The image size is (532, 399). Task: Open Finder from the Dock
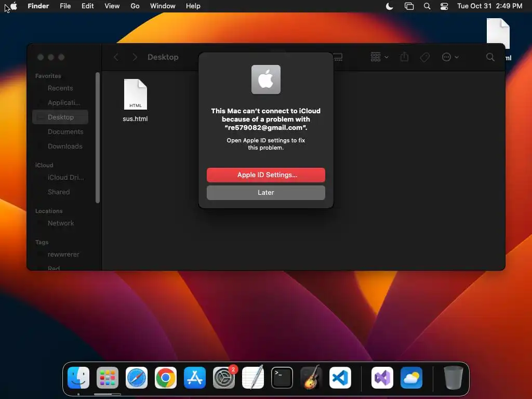78,378
